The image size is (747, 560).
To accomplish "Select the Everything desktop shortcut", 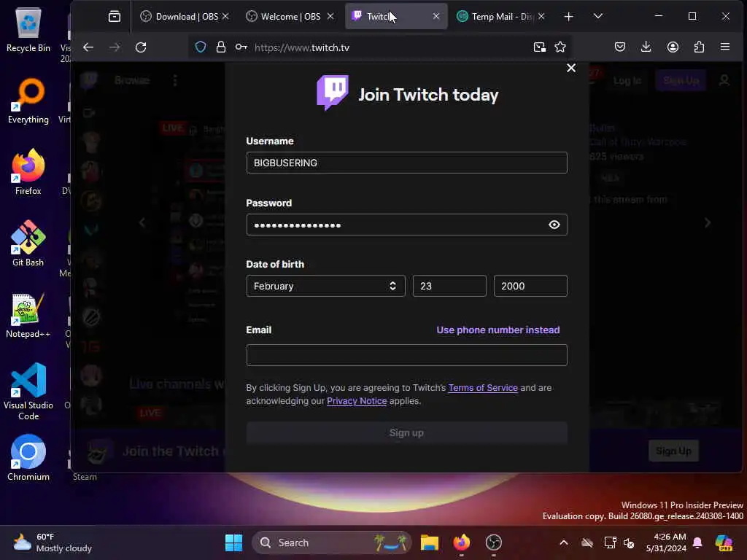I will 28,101.
